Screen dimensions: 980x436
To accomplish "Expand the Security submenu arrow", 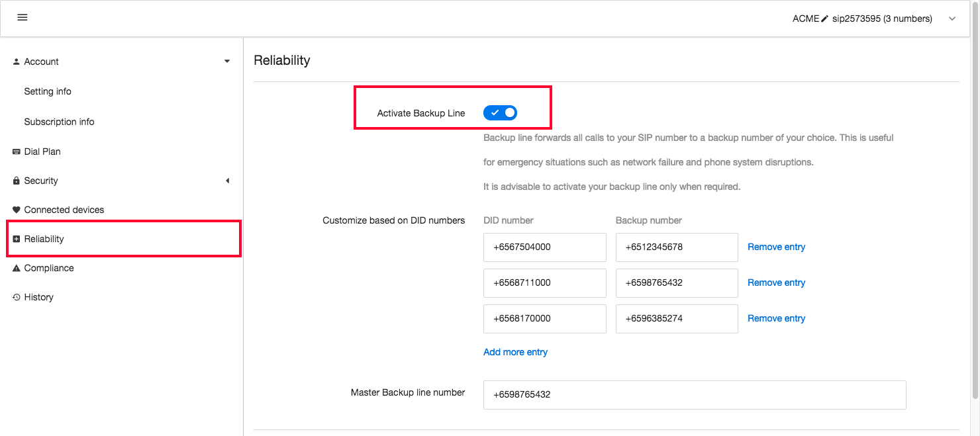I will 227,181.
